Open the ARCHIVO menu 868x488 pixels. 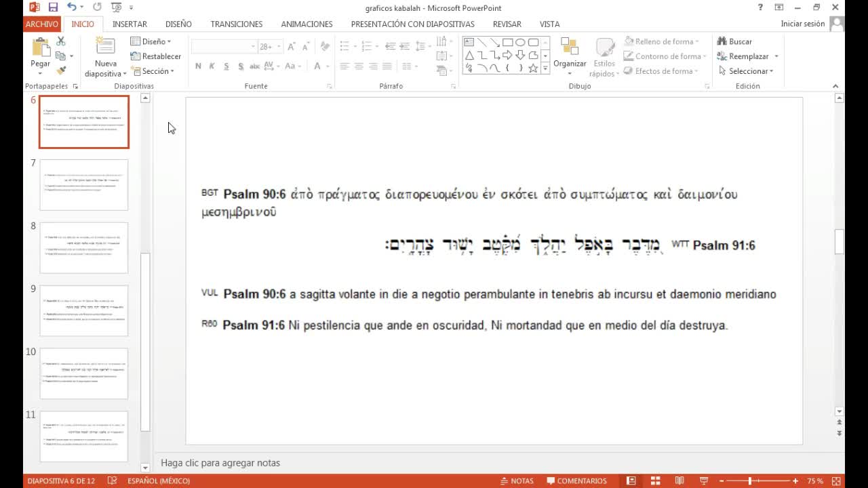[x=42, y=24]
